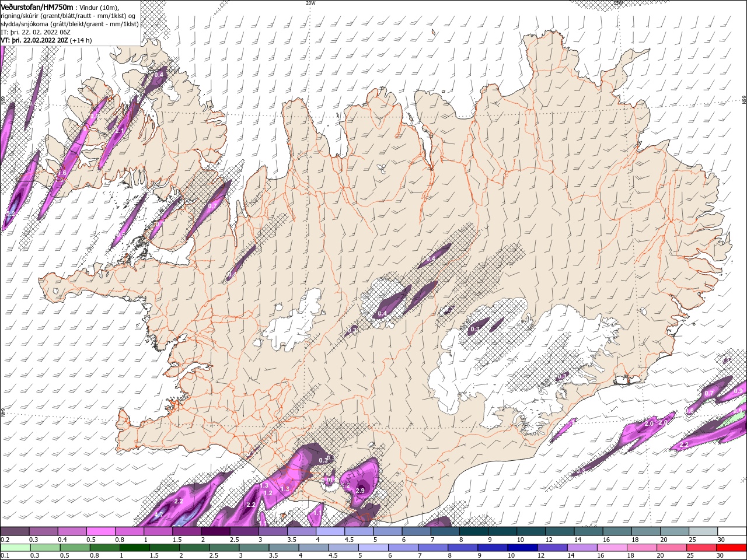Pick the dark green 1 swatch in lower legend
The height and width of the screenshot is (560, 747).
click(135, 548)
